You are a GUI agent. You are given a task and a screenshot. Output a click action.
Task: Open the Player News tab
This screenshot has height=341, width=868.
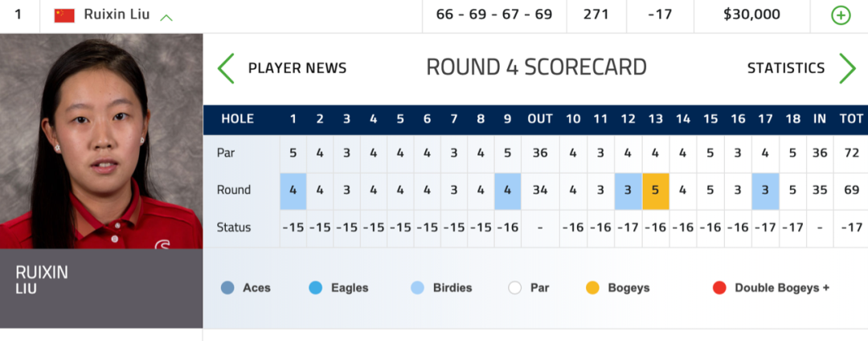[297, 68]
